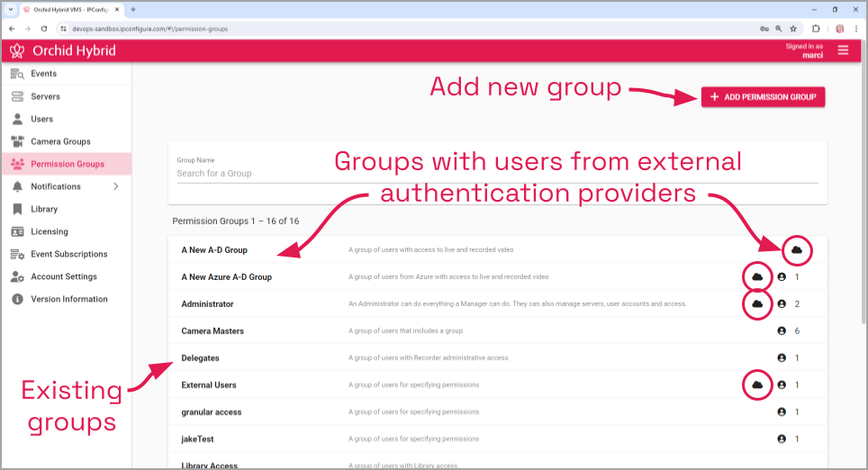Viewport: 868px width, 470px height.
Task: Open the browser extensions puzzle icon
Action: click(x=816, y=29)
